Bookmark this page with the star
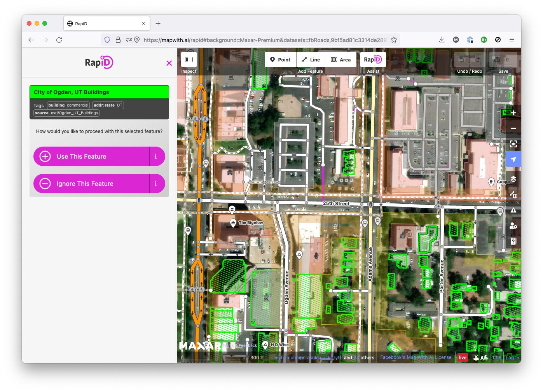Screen dimensions: 543x392 click(x=394, y=40)
